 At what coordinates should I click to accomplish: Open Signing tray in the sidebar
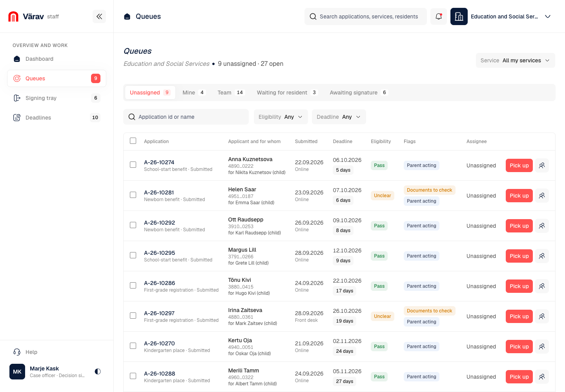pos(56,98)
